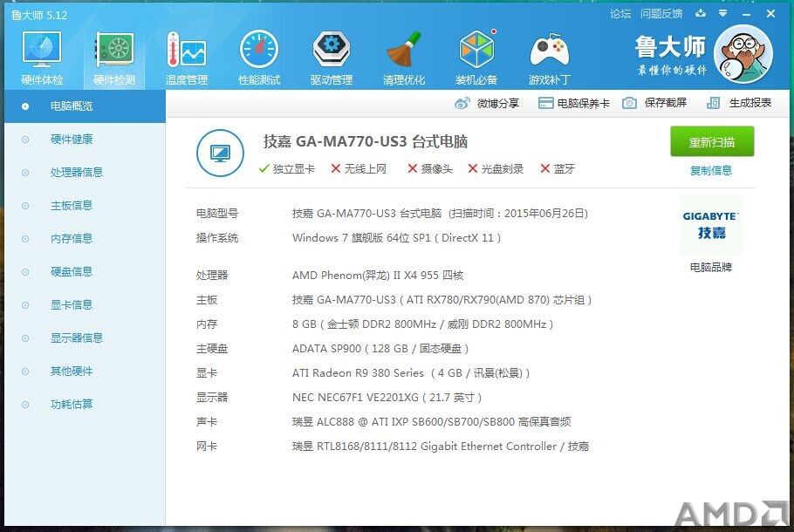Click the 微博分享 text link
The image size is (794, 532).
click(x=498, y=103)
